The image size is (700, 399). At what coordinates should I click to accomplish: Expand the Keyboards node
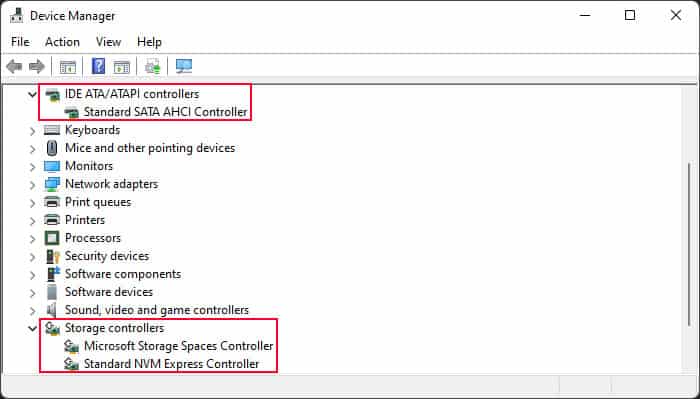(x=32, y=131)
